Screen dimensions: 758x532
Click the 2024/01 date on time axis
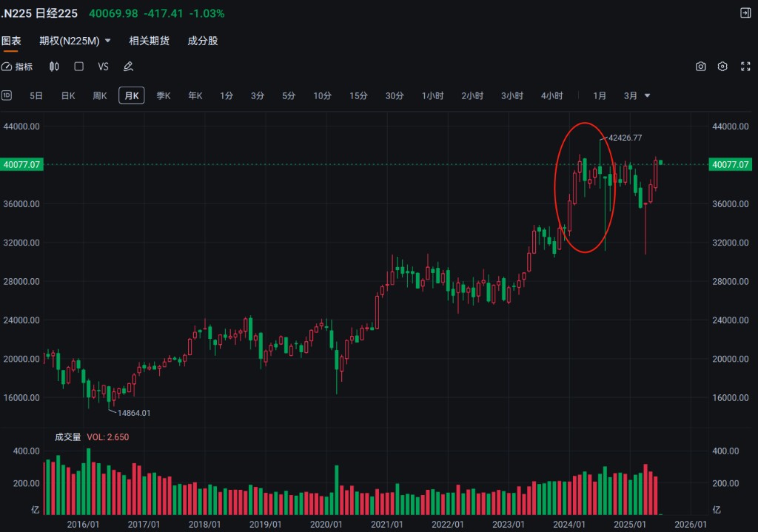569,525
